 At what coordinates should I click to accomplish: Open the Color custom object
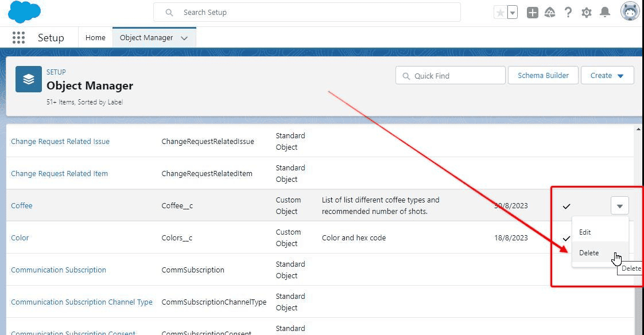click(x=20, y=237)
